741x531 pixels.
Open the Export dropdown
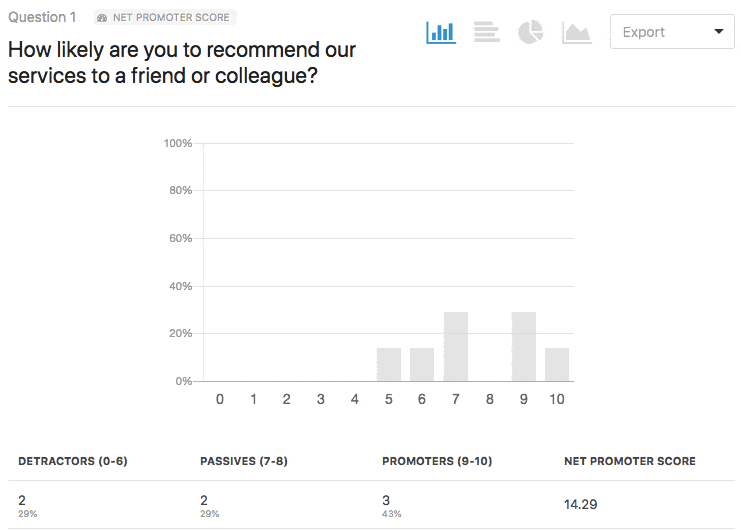(672, 32)
